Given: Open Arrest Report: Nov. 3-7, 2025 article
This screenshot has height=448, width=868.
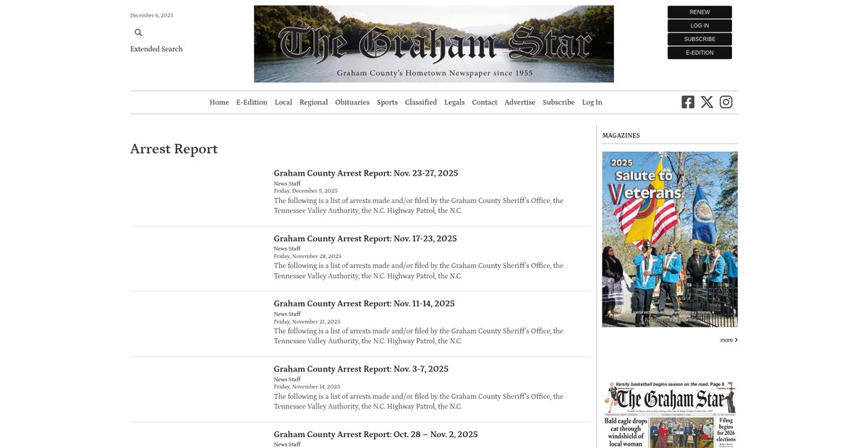Looking at the screenshot, I should [x=361, y=369].
